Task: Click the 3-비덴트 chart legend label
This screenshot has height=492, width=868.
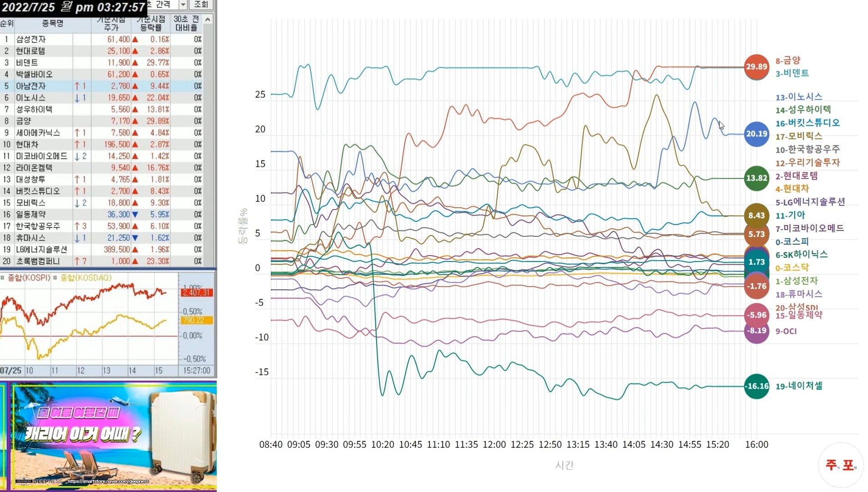Action: pos(792,73)
